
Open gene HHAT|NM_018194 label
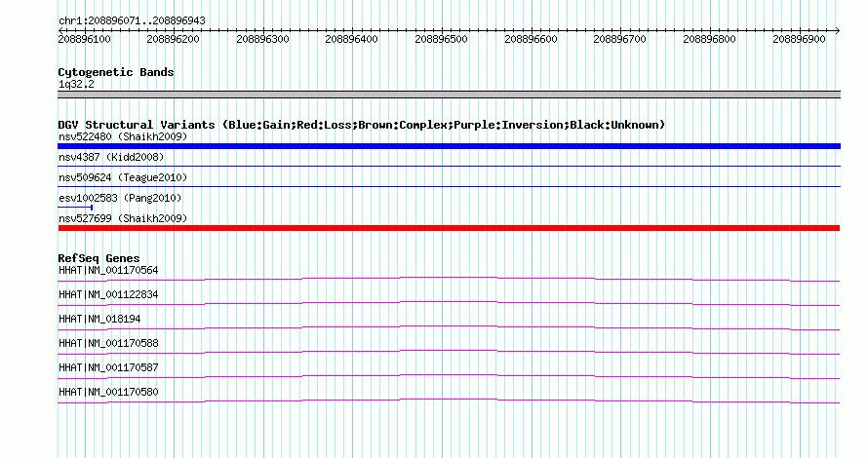coord(99,320)
